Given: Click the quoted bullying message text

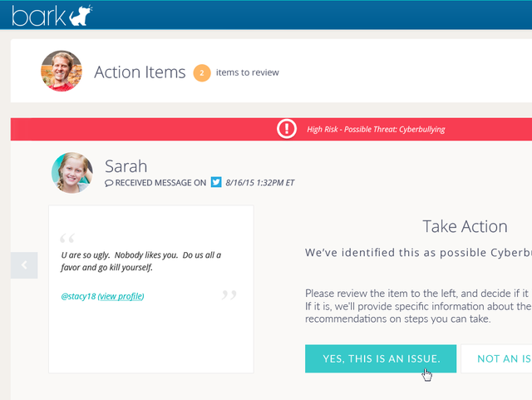Looking at the screenshot, I should [x=140, y=261].
